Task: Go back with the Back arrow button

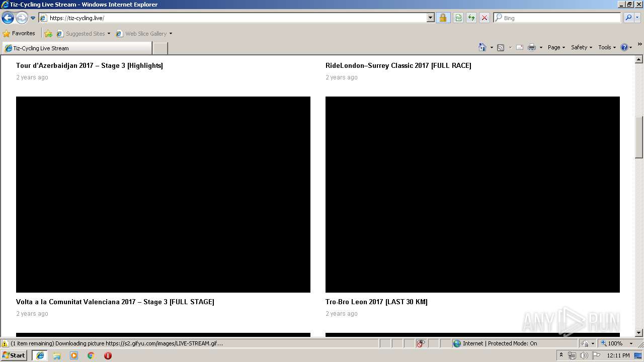Action: [8, 18]
